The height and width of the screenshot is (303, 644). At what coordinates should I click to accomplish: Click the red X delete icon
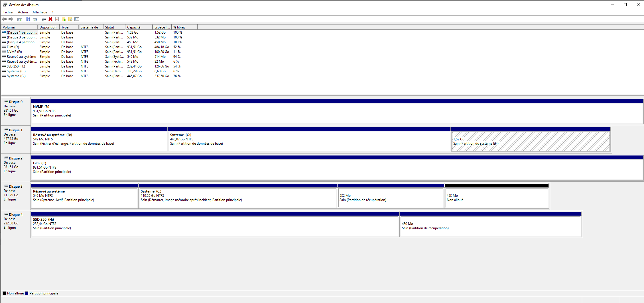(x=50, y=19)
